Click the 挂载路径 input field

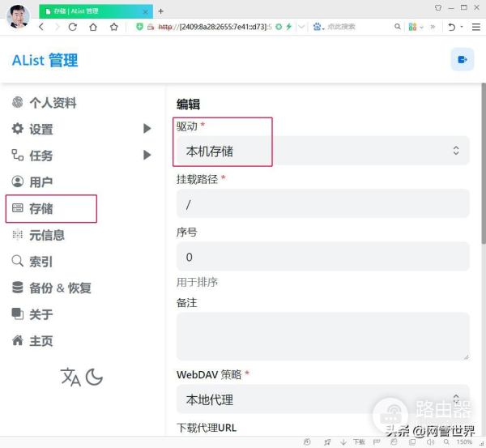tap(322, 203)
